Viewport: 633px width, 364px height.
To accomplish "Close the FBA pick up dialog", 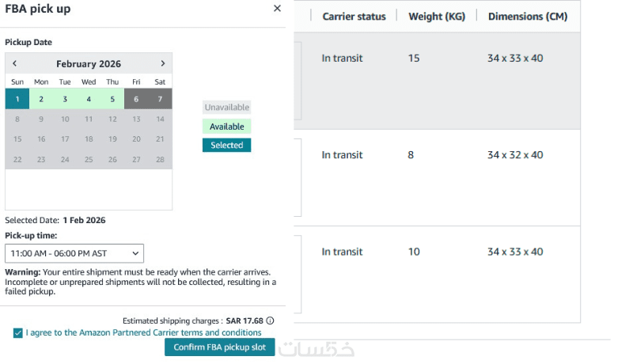I will [277, 8].
